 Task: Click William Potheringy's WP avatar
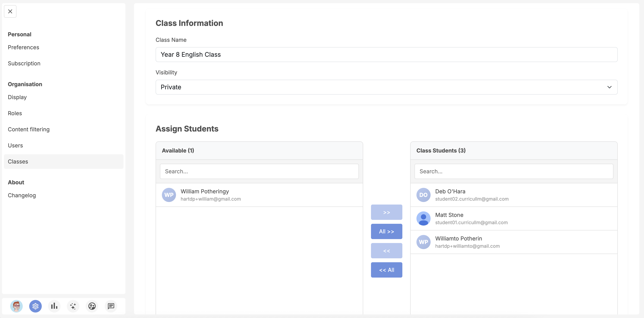169,195
